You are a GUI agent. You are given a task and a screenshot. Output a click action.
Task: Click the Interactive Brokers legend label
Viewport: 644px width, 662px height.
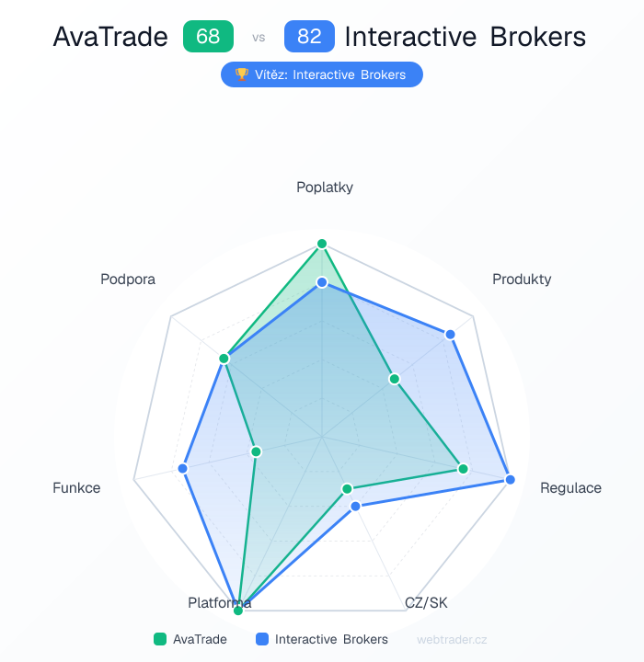click(331, 639)
